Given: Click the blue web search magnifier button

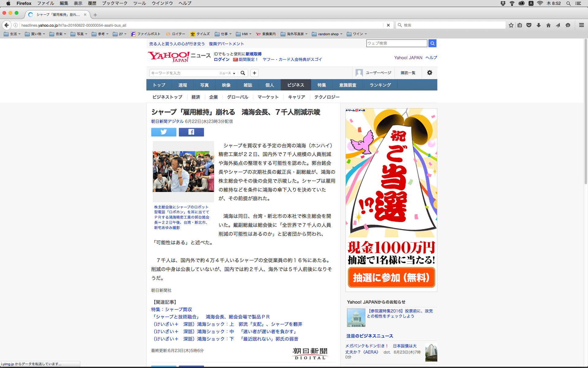Looking at the screenshot, I should click(432, 43).
